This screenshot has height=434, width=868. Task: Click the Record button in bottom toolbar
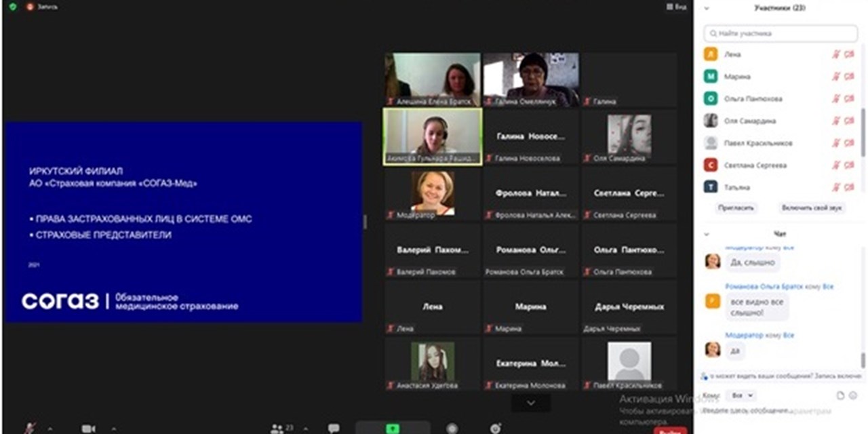[x=452, y=429]
